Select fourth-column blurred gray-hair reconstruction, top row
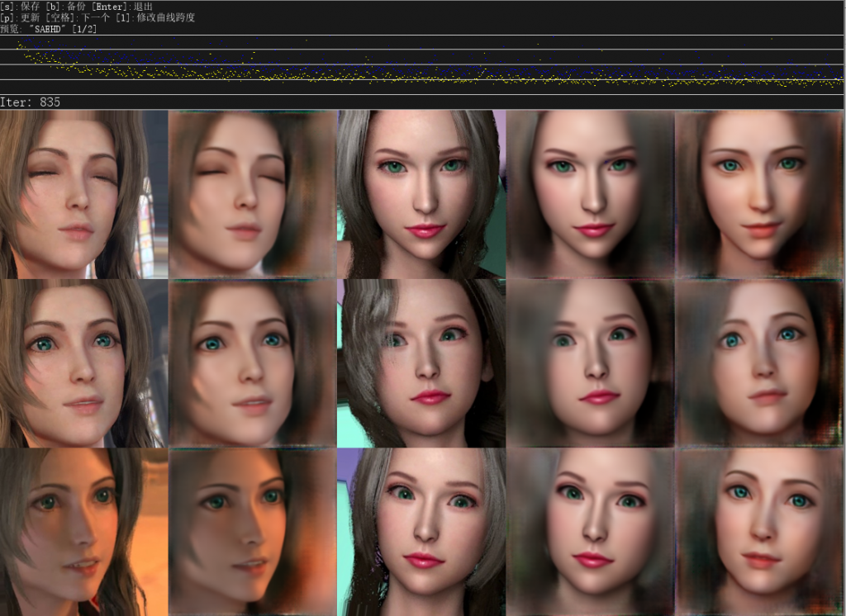 pyautogui.click(x=590, y=194)
